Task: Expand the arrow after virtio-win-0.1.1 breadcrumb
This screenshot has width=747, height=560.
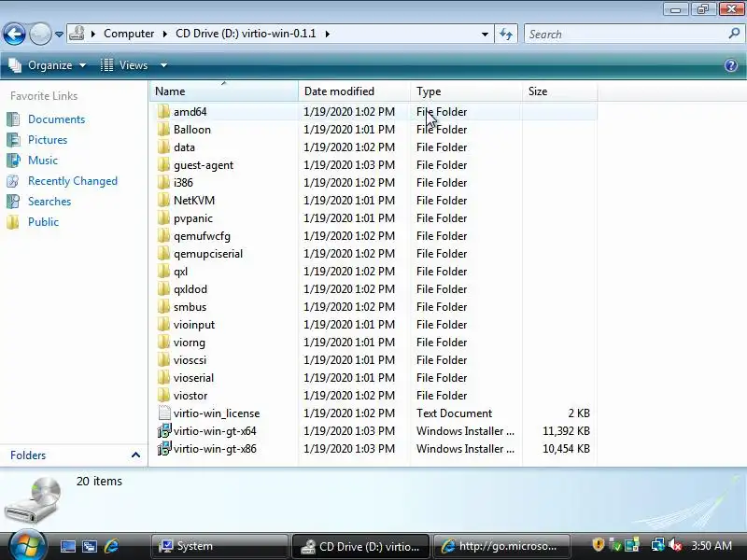Action: point(328,34)
